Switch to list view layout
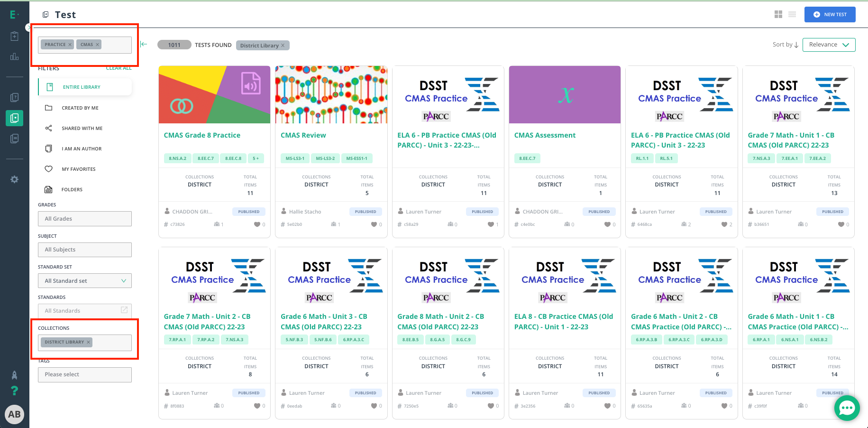The height and width of the screenshot is (428, 868). pyautogui.click(x=792, y=15)
